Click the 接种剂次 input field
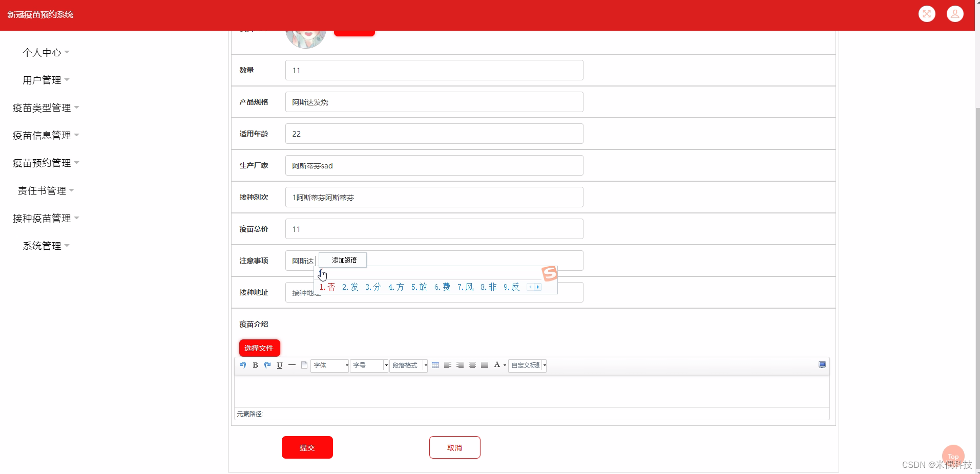The width and height of the screenshot is (980, 474). pyautogui.click(x=434, y=197)
